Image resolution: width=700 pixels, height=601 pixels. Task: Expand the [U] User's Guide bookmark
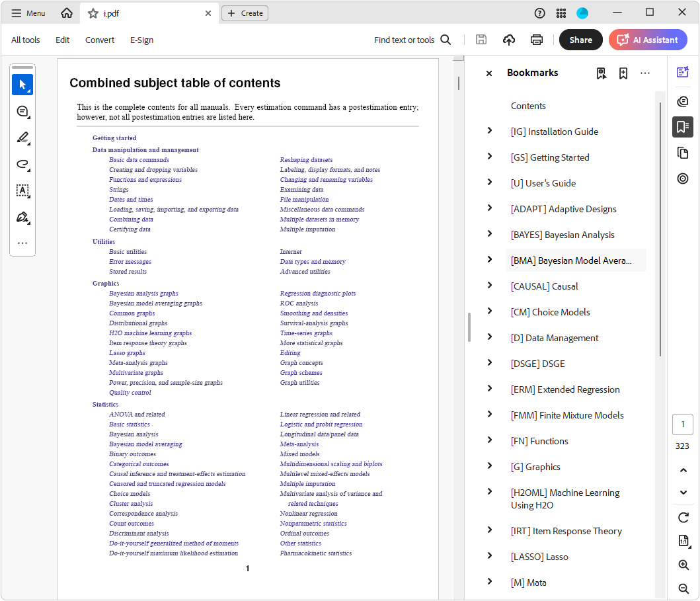[490, 182]
